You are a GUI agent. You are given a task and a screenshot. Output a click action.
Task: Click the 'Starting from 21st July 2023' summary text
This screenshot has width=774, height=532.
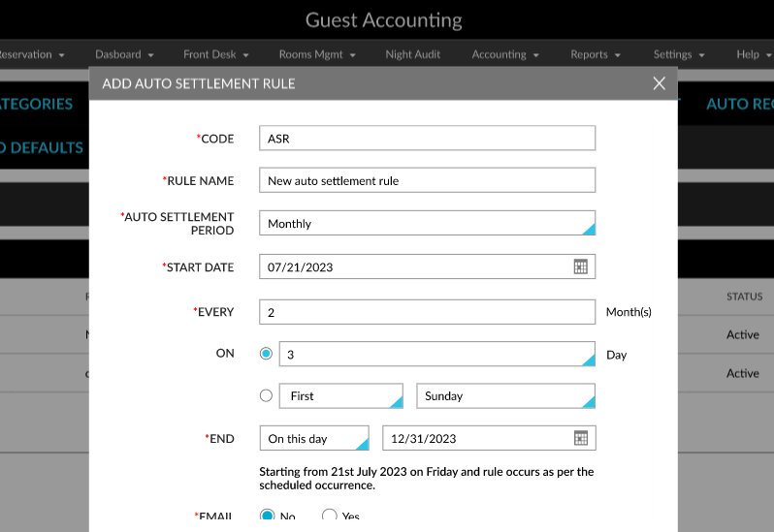pos(426,479)
